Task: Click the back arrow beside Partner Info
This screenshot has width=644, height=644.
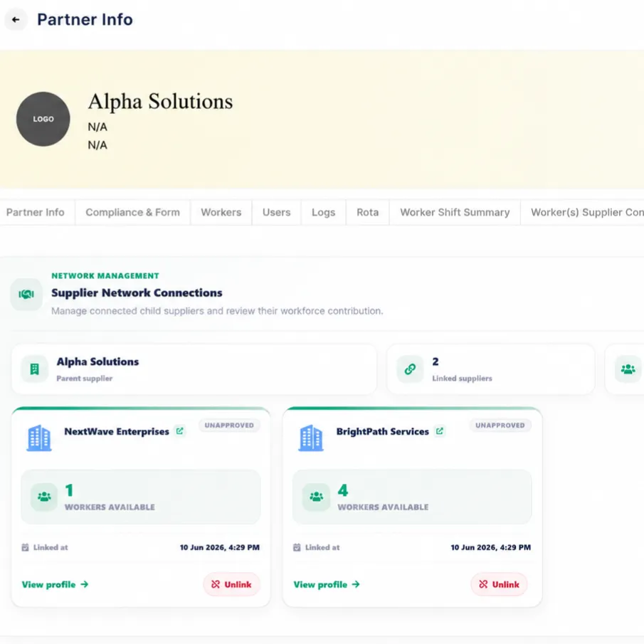Action: click(16, 19)
